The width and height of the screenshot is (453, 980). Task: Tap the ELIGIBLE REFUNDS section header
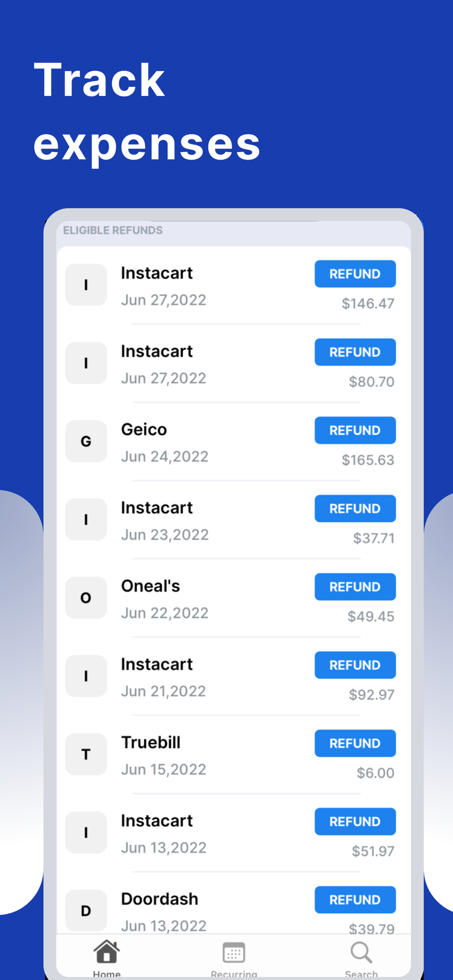pos(113,230)
